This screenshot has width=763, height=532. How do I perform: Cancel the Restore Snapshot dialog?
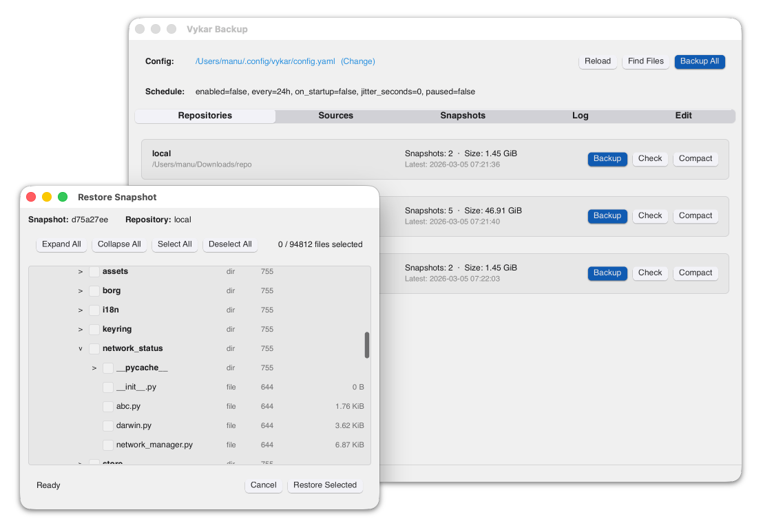263,485
